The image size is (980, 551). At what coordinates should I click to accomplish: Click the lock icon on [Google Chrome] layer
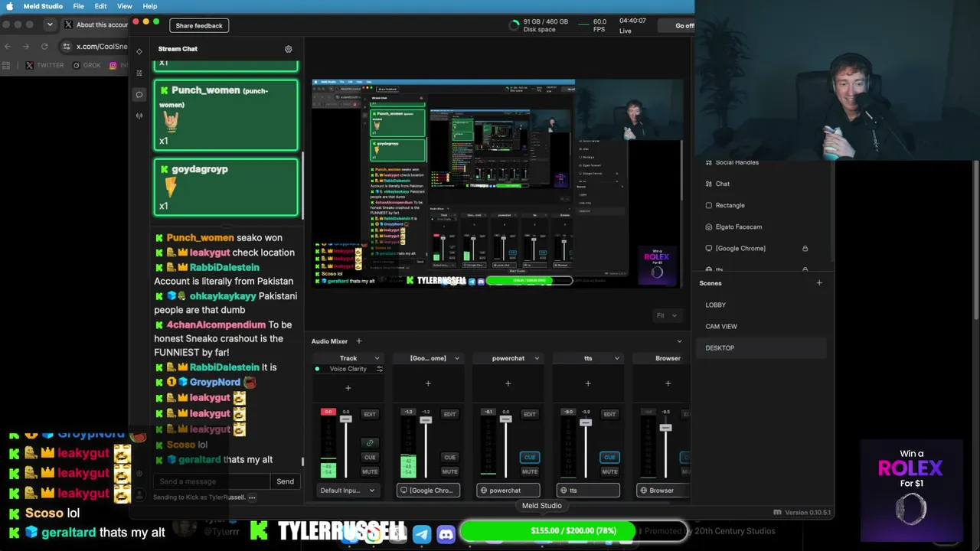[x=805, y=249]
